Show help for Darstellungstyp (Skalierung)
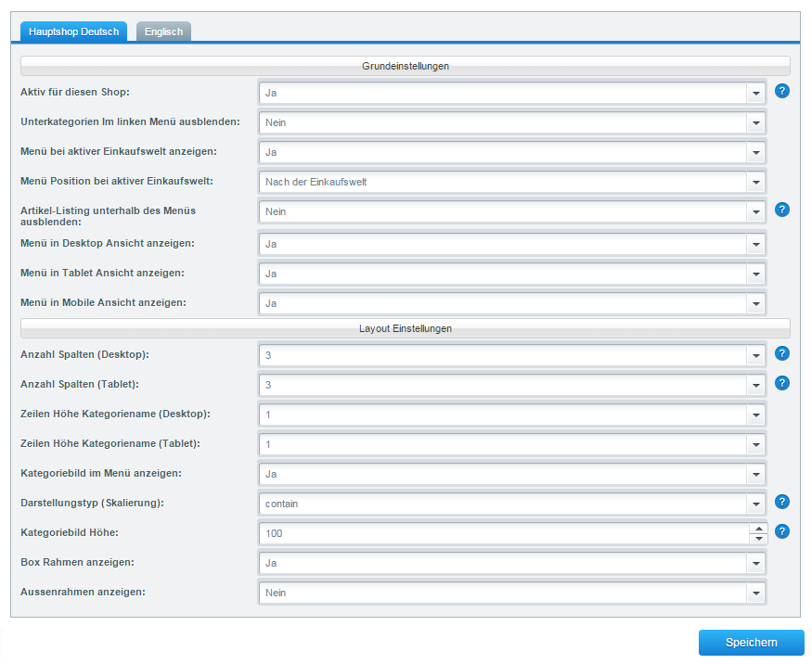The image size is (812, 664). click(782, 502)
